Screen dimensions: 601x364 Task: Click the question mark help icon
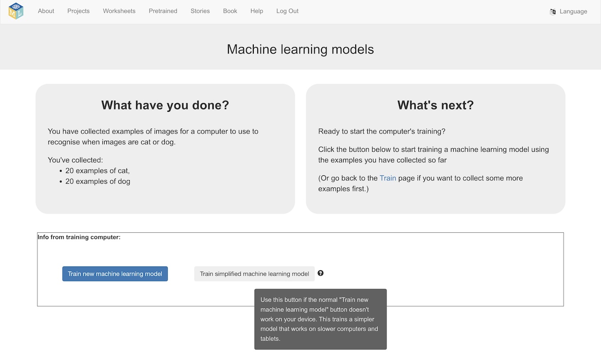pyautogui.click(x=321, y=273)
